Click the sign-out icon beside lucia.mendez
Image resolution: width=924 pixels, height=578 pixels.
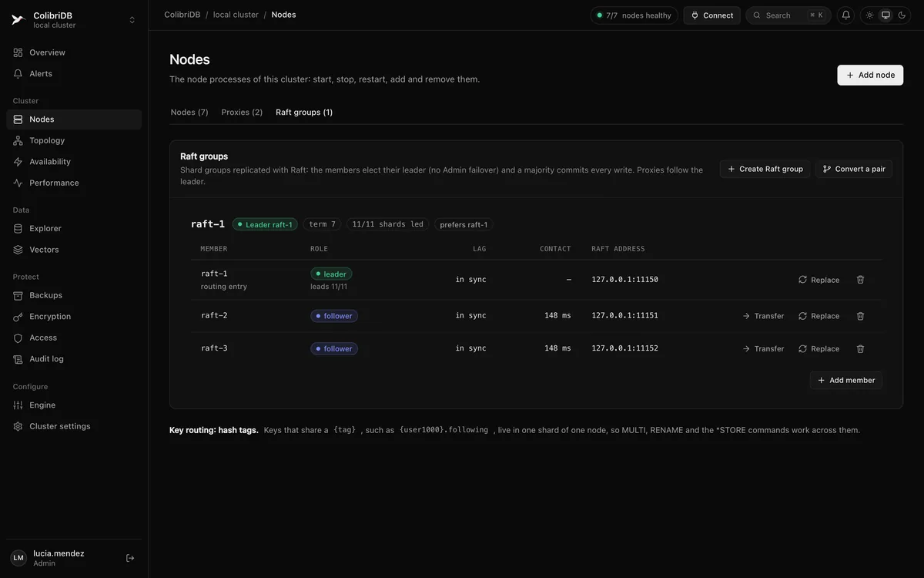tap(130, 558)
